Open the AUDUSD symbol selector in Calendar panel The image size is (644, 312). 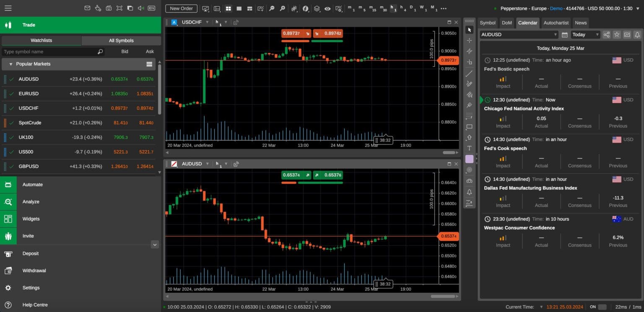[519, 34]
